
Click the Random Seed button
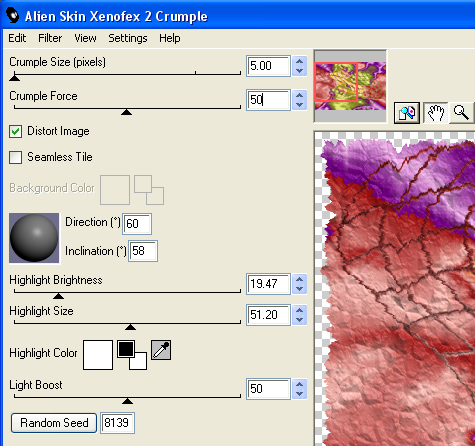tap(54, 423)
